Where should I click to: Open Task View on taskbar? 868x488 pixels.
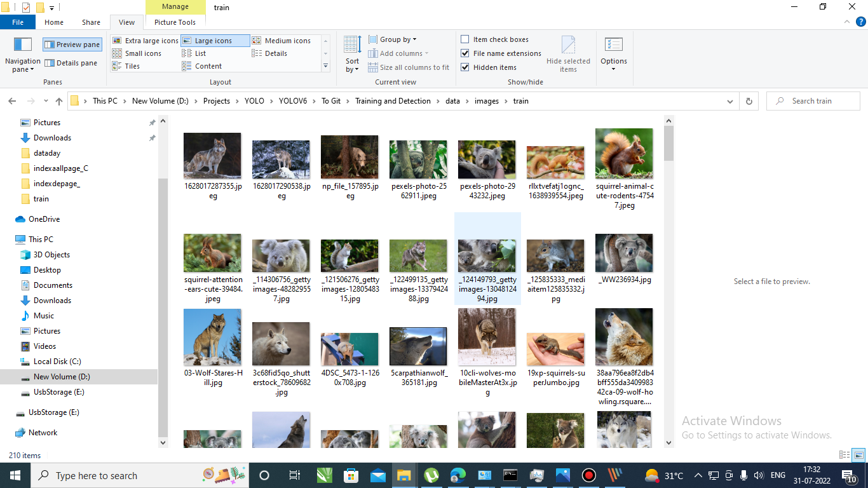point(294,475)
